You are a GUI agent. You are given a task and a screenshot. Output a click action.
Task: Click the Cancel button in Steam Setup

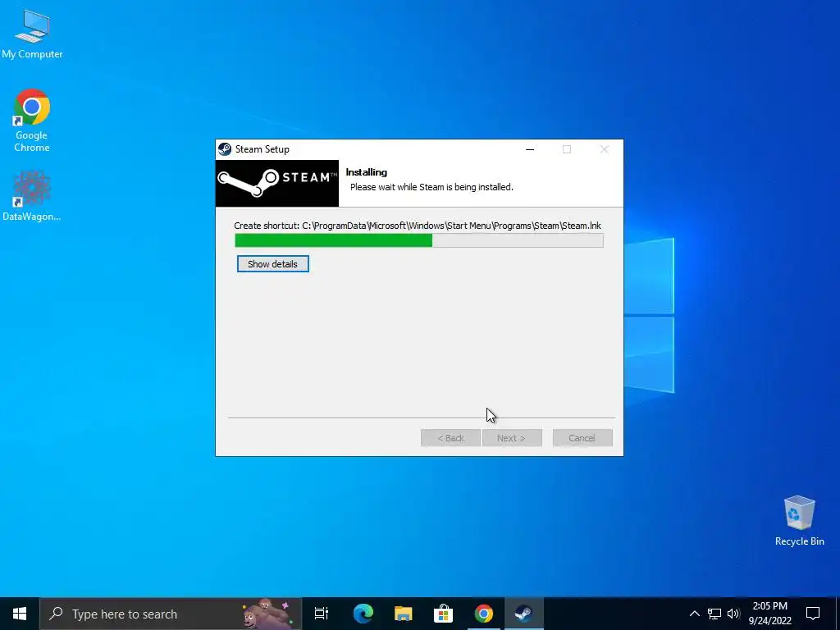pyautogui.click(x=582, y=438)
